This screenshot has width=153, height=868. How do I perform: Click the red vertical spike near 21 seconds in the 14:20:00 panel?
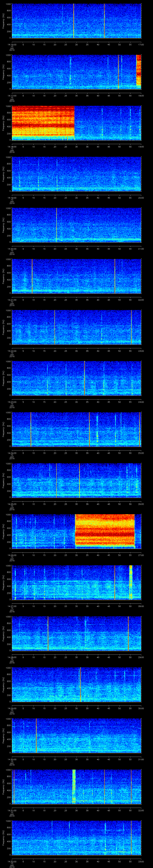click(x=56, y=225)
